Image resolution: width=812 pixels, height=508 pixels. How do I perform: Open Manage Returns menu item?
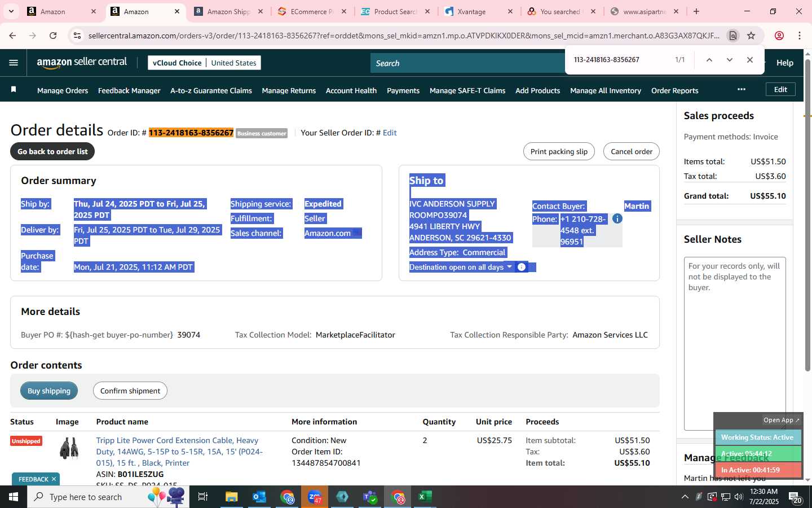pos(289,90)
